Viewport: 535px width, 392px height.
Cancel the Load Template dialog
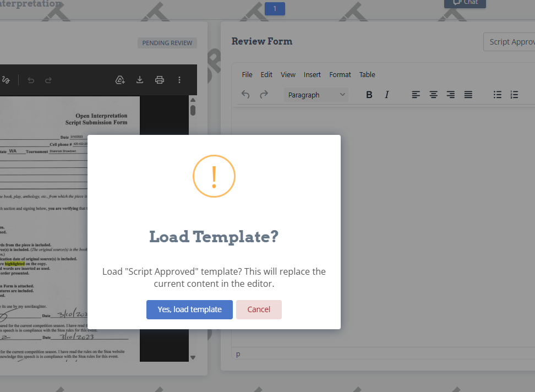pyautogui.click(x=259, y=309)
